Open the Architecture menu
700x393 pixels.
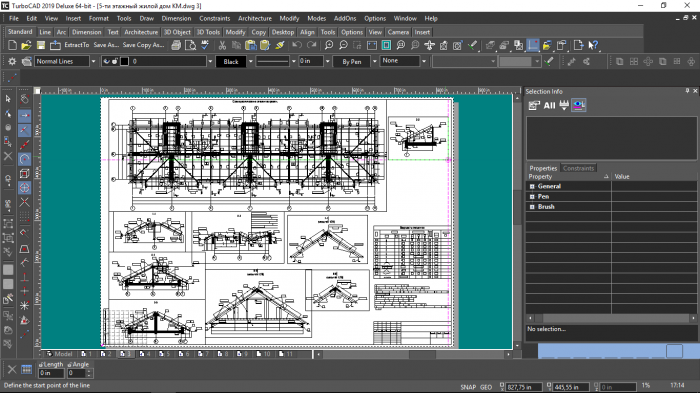point(254,18)
